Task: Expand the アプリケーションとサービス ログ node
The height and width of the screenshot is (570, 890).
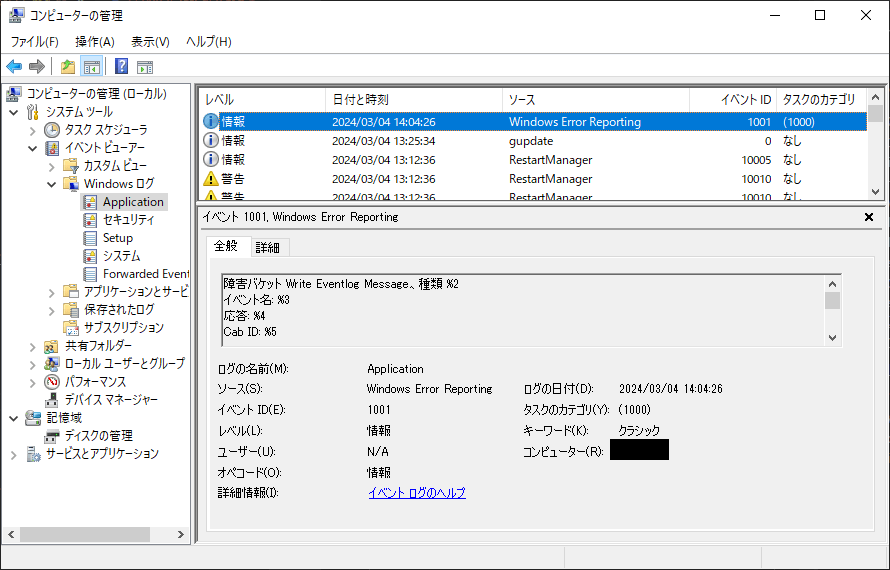Action: 52,293
